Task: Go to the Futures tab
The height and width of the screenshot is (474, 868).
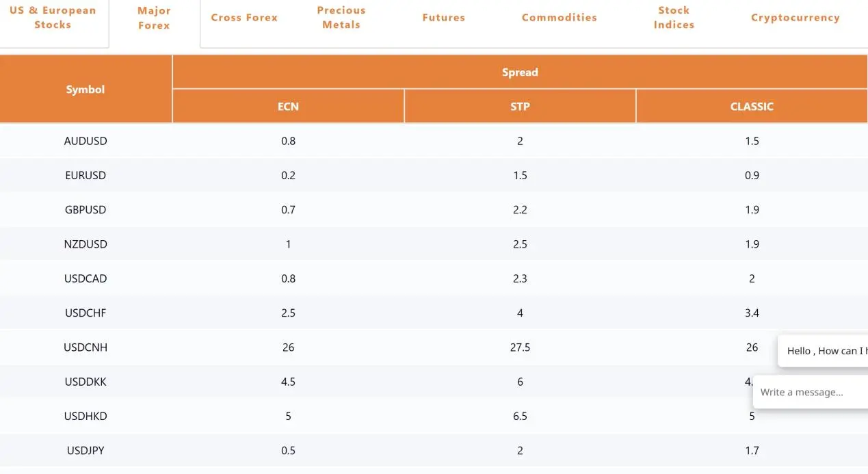Action: pos(444,18)
